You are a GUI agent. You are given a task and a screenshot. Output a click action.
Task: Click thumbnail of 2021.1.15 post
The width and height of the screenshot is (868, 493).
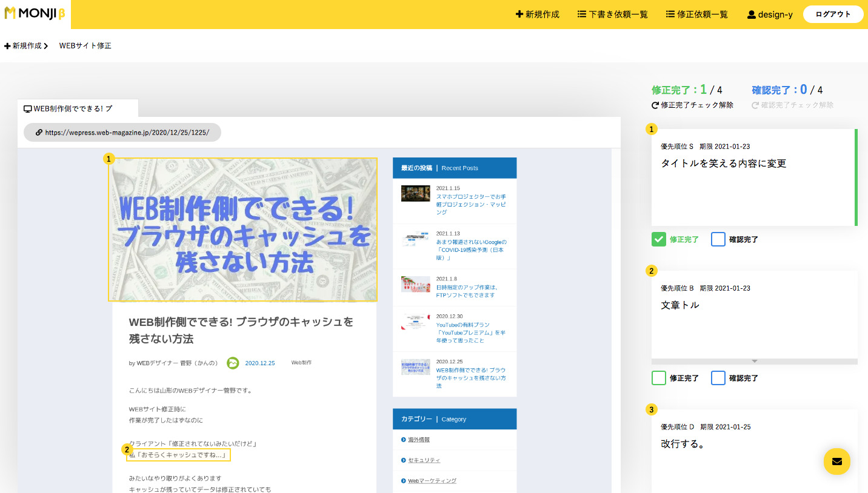point(416,193)
